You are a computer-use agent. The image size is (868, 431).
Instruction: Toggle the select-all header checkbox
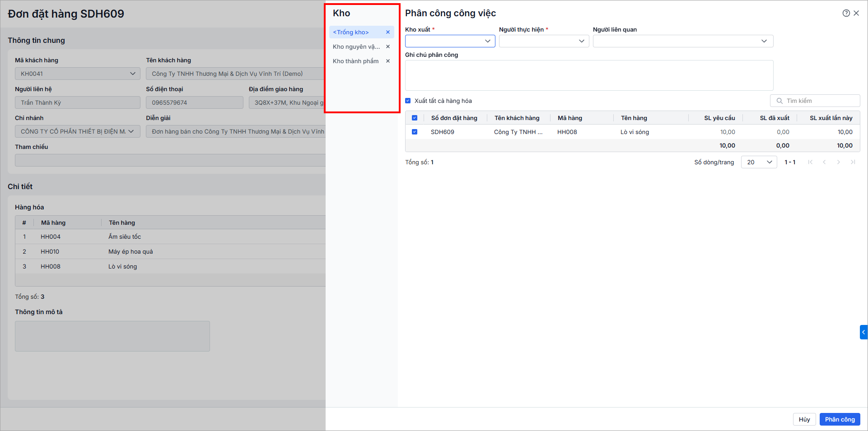[x=415, y=118]
